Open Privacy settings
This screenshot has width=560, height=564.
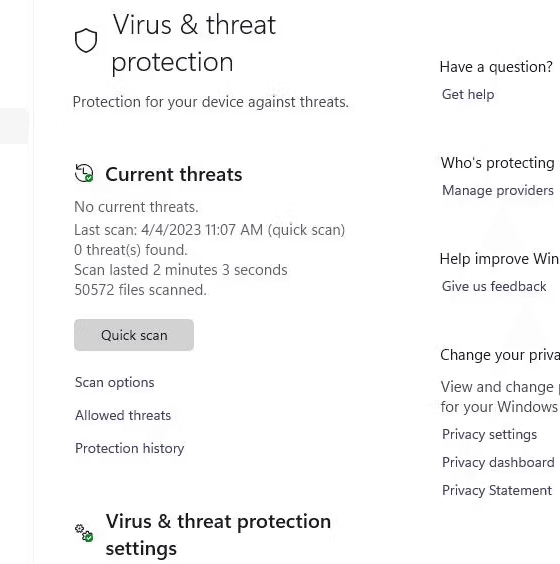pyautogui.click(x=490, y=435)
